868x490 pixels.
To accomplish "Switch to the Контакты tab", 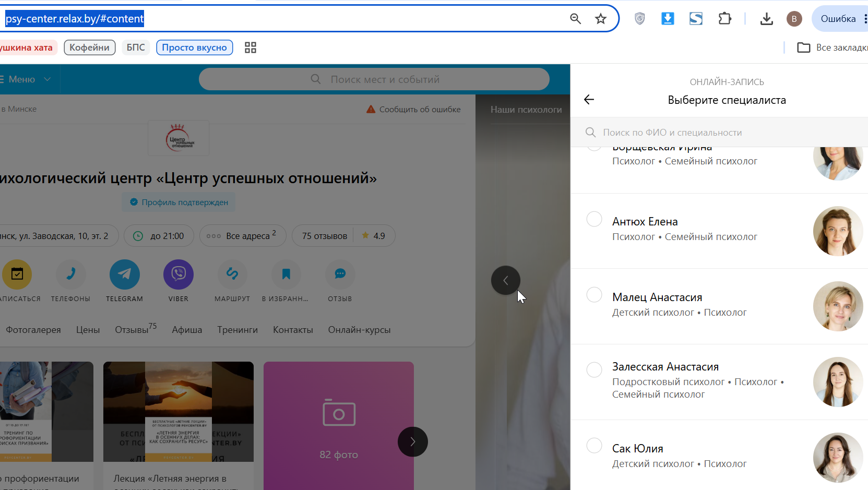I will [293, 330].
